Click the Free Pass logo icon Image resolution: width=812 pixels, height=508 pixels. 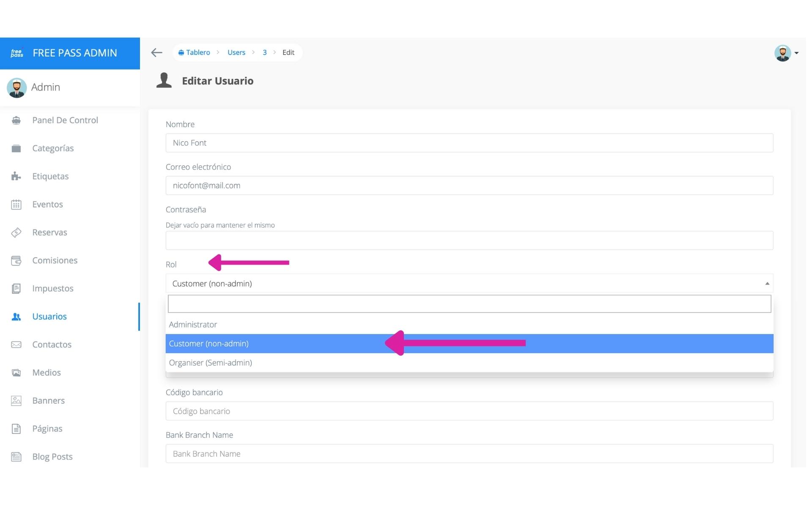(x=17, y=53)
